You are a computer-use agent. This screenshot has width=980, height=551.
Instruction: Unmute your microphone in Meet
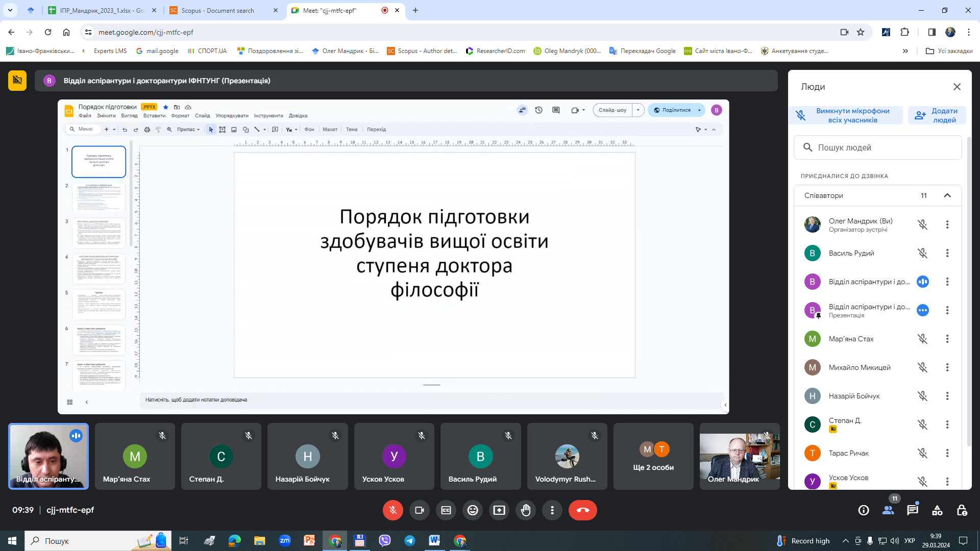click(x=393, y=510)
